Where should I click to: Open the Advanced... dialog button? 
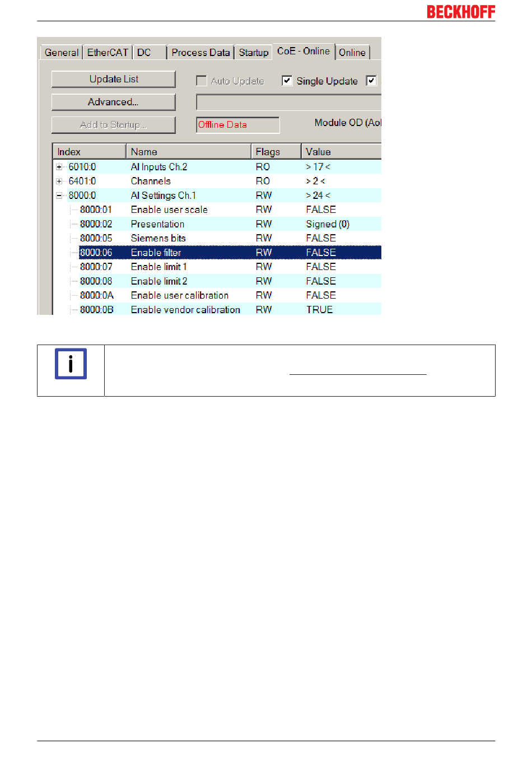pos(114,102)
